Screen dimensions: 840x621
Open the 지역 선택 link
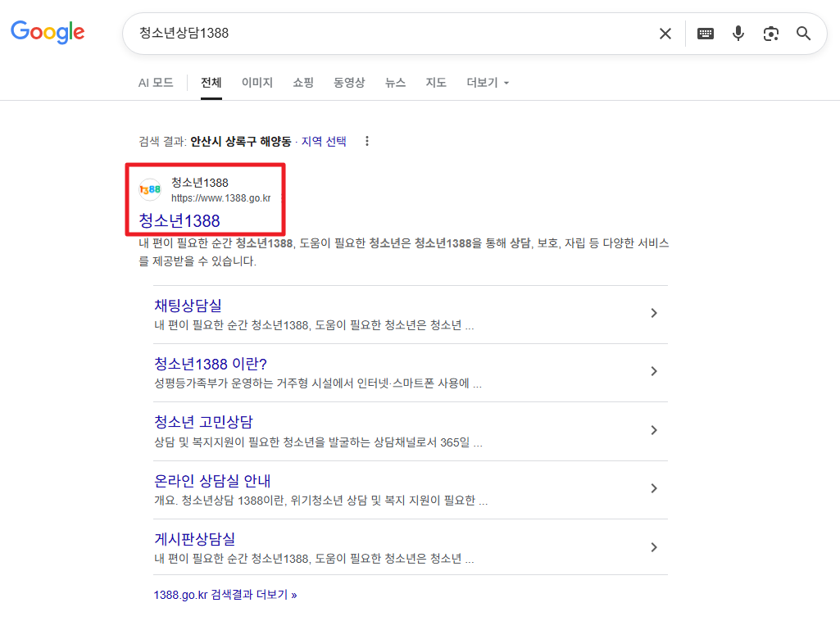(325, 141)
